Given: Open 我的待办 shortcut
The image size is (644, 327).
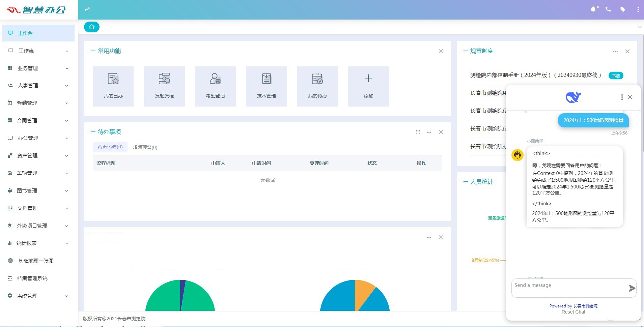Looking at the screenshot, I should [x=317, y=86].
